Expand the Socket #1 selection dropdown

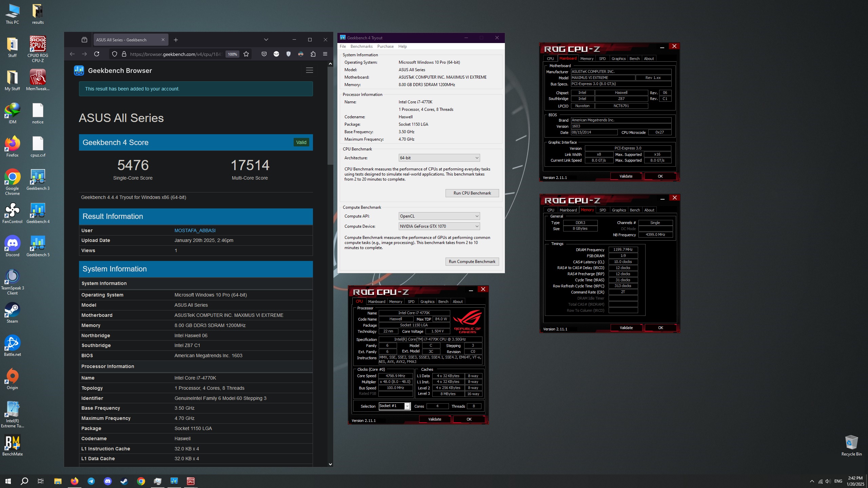[395, 406]
